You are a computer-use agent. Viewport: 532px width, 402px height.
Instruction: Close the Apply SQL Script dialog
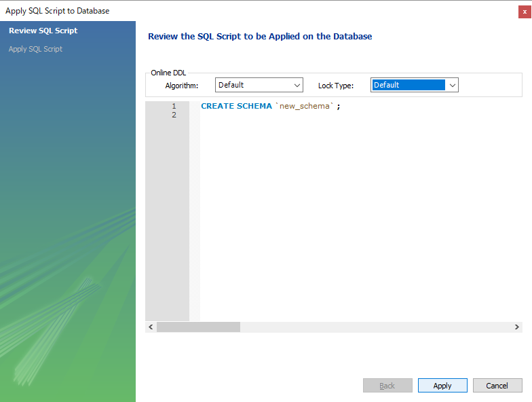(x=525, y=12)
